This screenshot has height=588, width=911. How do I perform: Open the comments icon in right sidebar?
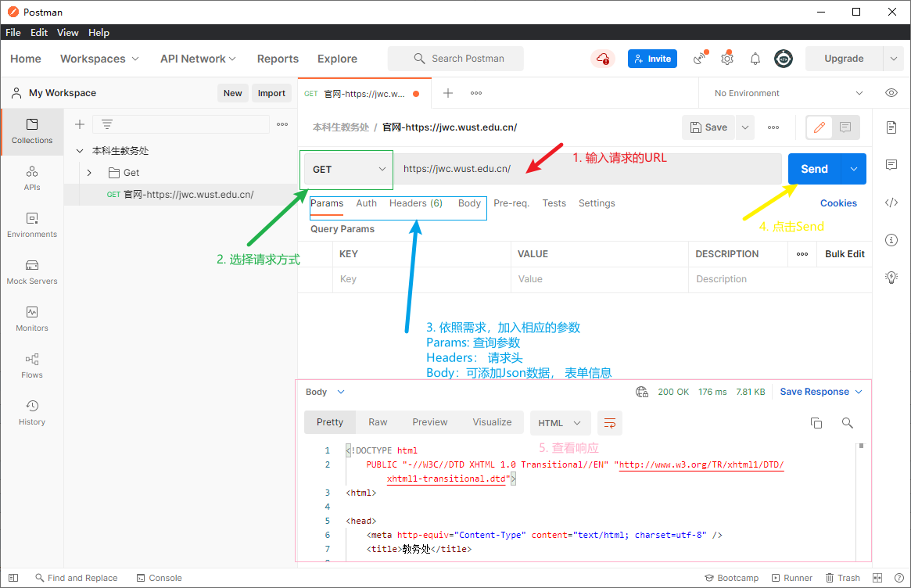pos(891,165)
